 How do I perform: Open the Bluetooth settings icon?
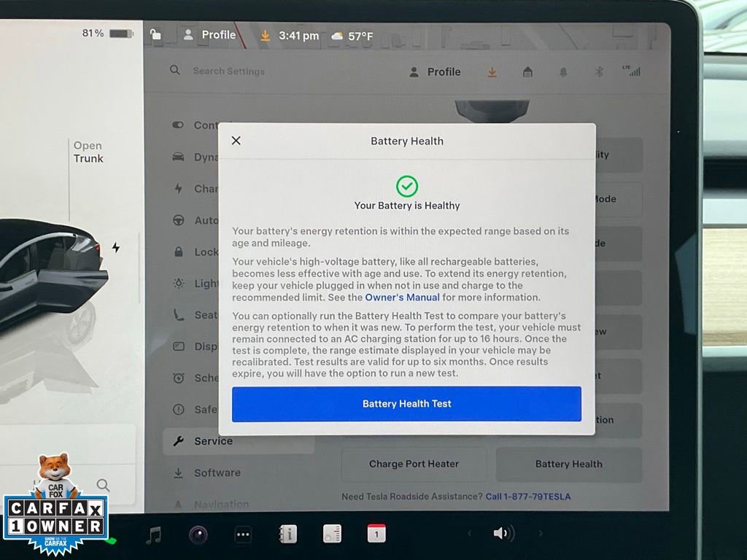tap(599, 71)
